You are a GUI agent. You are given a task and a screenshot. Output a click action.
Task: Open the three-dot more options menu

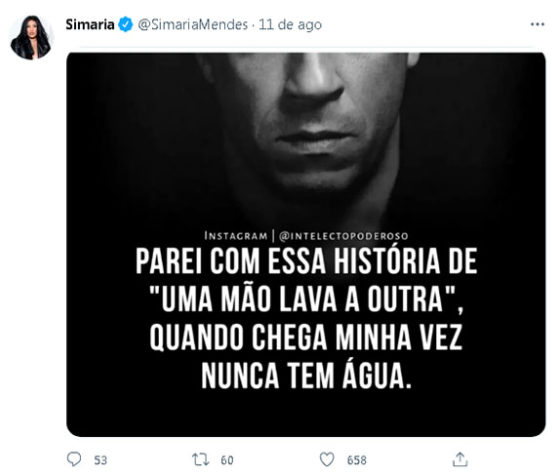(537, 24)
